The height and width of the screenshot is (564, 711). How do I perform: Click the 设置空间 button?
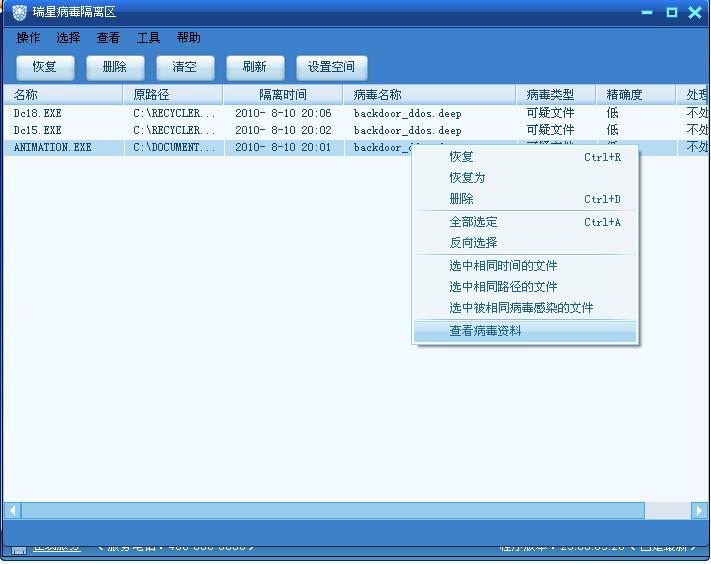pyautogui.click(x=331, y=67)
